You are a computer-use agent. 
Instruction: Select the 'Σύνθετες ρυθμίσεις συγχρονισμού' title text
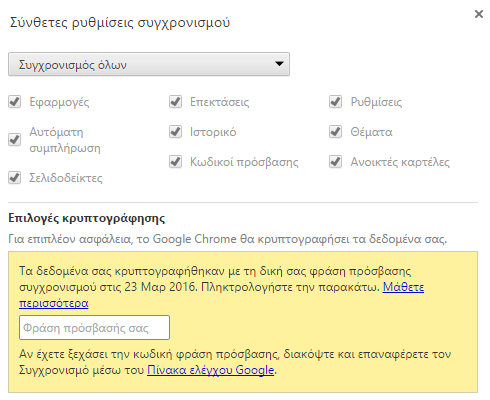[120, 23]
